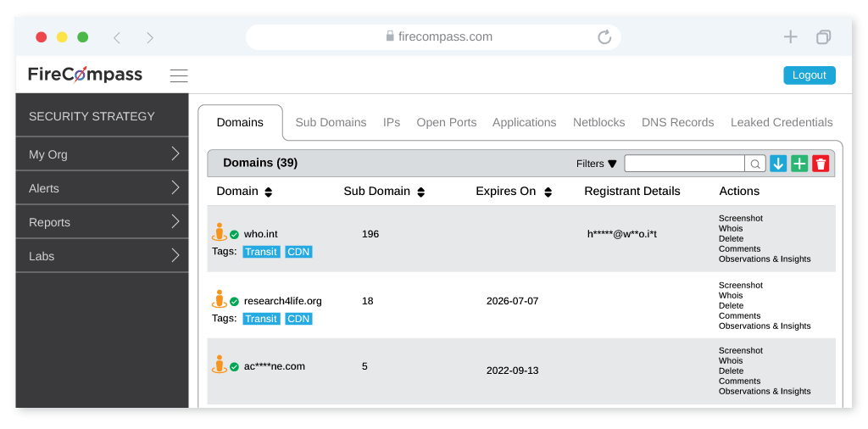Open Comments for ac****ne.com
Viewport: 868px width, 429px height.
[739, 381]
